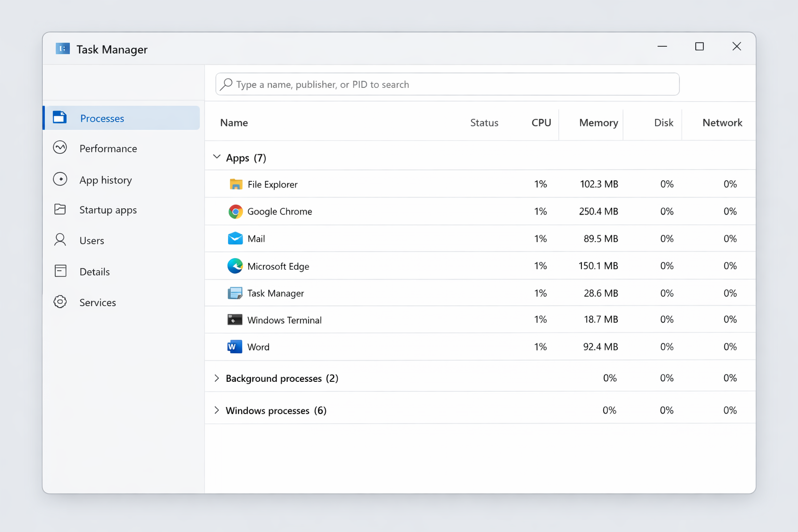Click the CPU value for Google Chrome
This screenshot has height=532, width=798.
(x=540, y=211)
